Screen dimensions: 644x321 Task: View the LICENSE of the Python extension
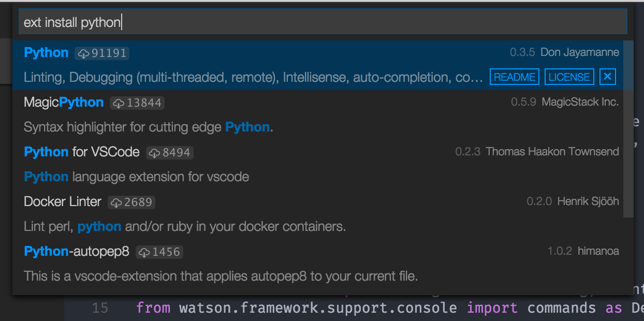click(569, 77)
